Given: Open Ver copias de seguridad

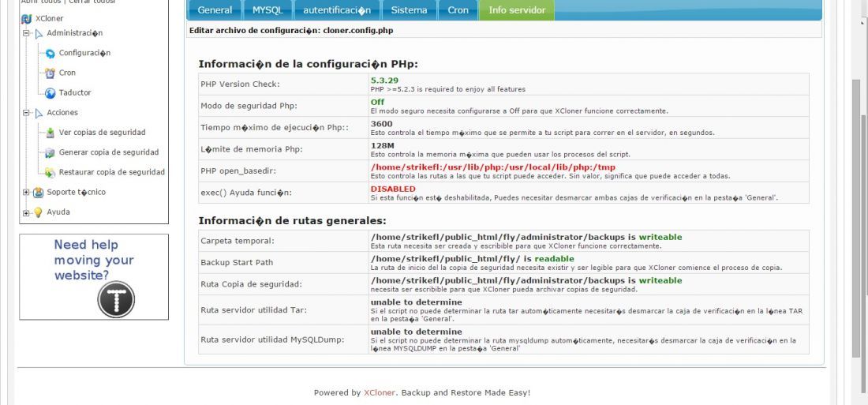Looking at the screenshot, I should click(x=103, y=133).
